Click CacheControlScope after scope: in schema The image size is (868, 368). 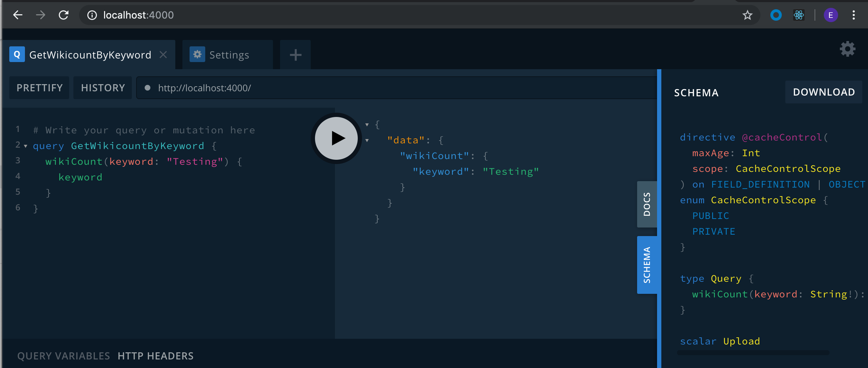point(788,169)
